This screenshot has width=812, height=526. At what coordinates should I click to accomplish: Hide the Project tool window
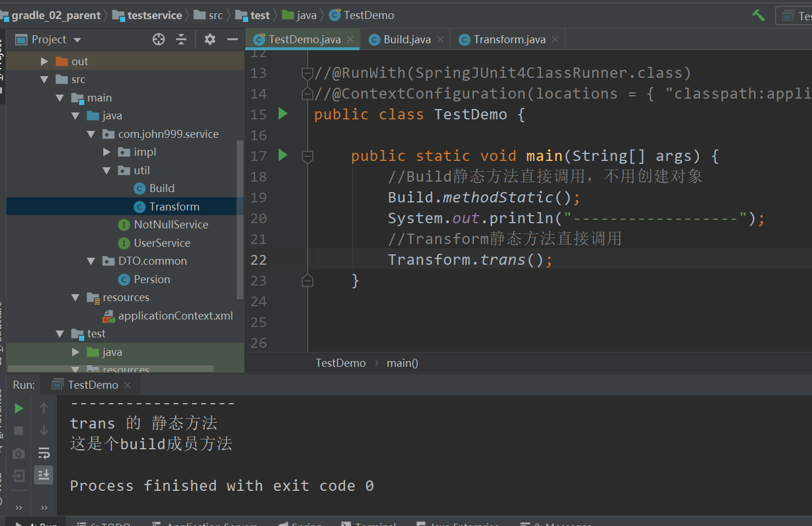[233, 39]
